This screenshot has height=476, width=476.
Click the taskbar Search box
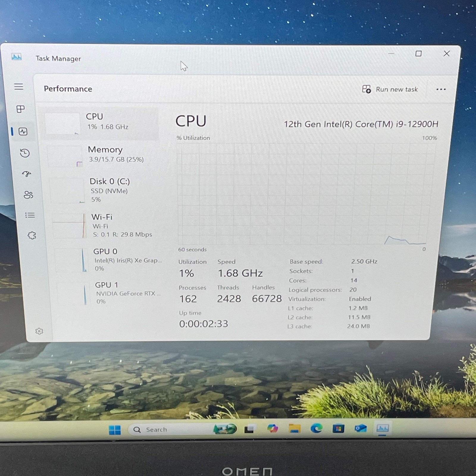[x=182, y=429]
